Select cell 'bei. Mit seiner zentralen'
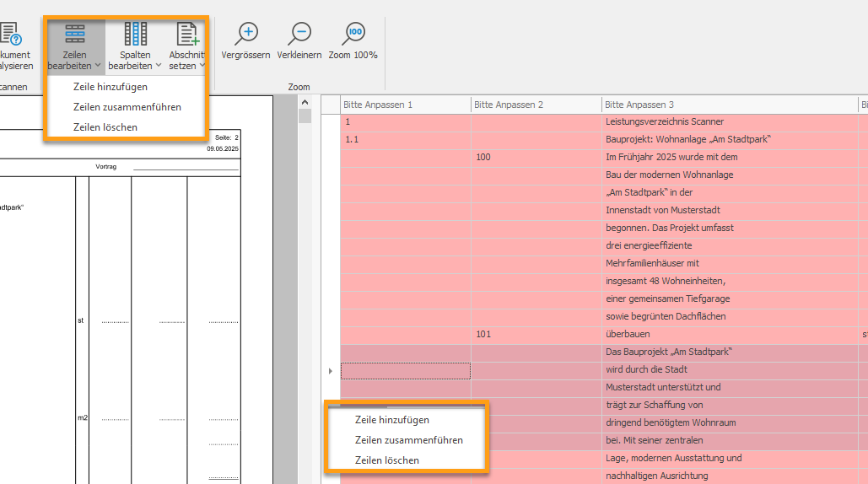This screenshot has width=868, height=484. point(730,440)
